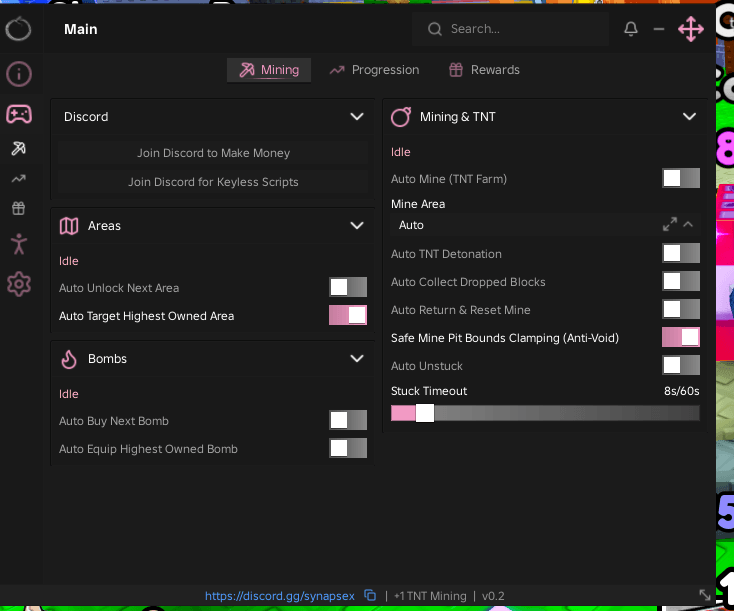
Task: Click the resize corner icon at the bottom right
Action: point(705,595)
